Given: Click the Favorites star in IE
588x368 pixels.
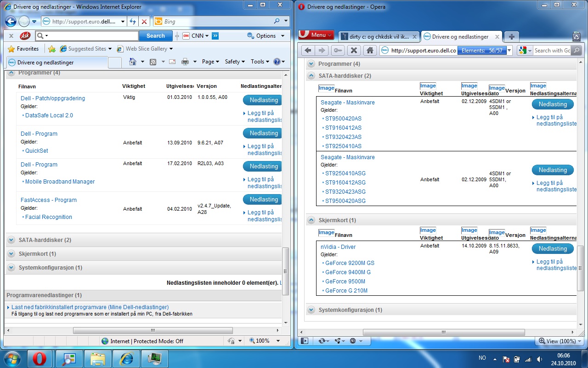Looking at the screenshot, I should (x=11, y=49).
